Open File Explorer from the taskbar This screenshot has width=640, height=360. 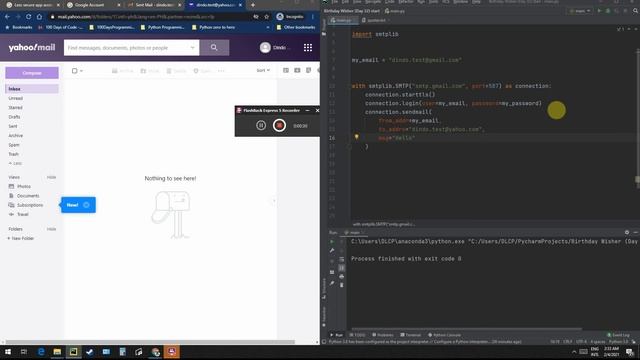point(57,352)
